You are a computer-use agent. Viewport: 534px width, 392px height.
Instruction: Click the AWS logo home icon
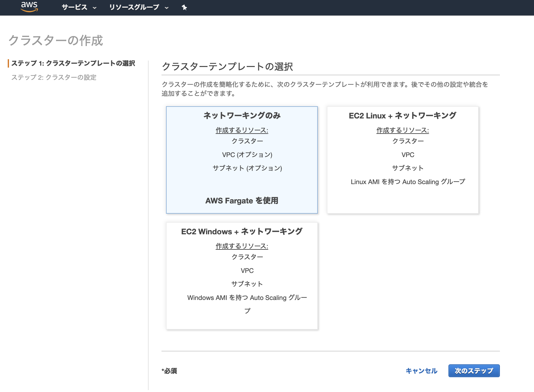coord(29,6)
